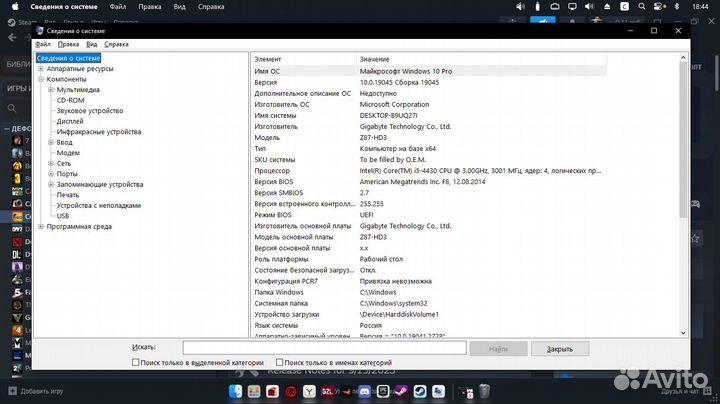Select the Версия BIOS row

(x=429, y=182)
